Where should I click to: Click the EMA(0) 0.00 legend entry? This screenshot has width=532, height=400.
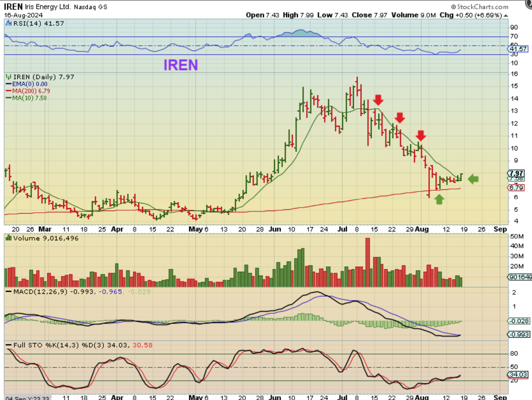[x=30, y=84]
